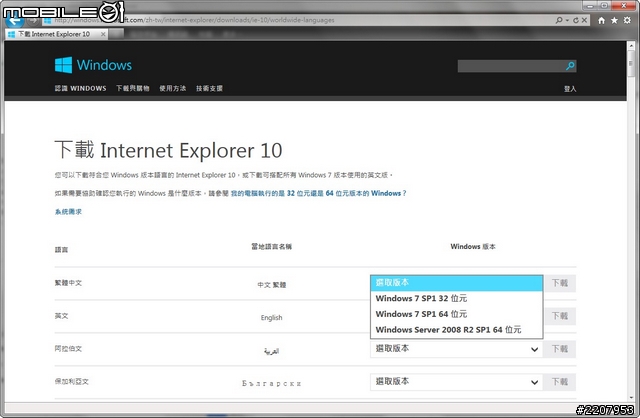The image size is (640, 418).
Task: Click the Windows logo in page header
Action: (x=63, y=65)
